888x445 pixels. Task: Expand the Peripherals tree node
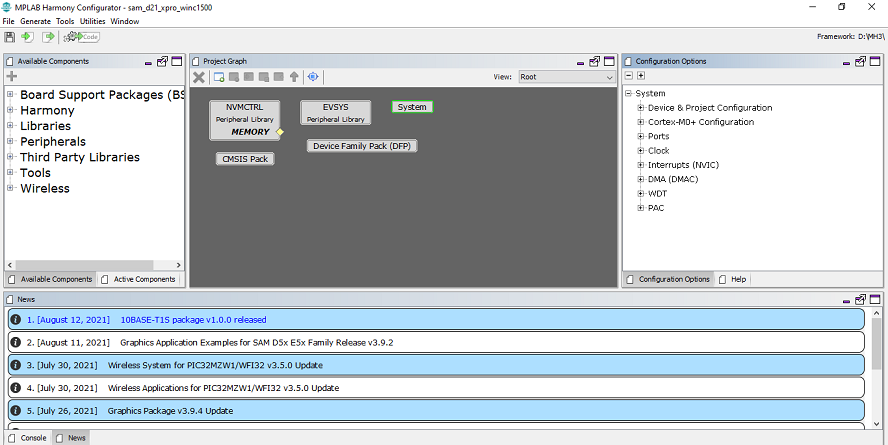coord(10,142)
